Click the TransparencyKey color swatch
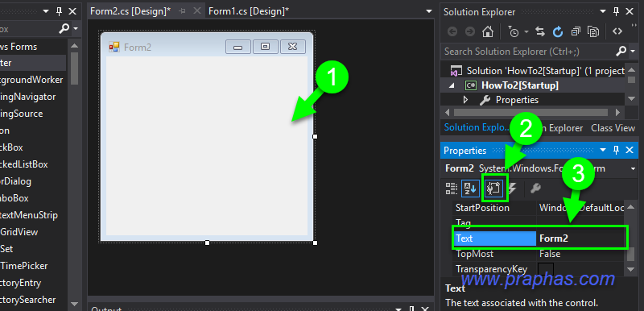The height and width of the screenshot is (311, 644). (x=546, y=269)
